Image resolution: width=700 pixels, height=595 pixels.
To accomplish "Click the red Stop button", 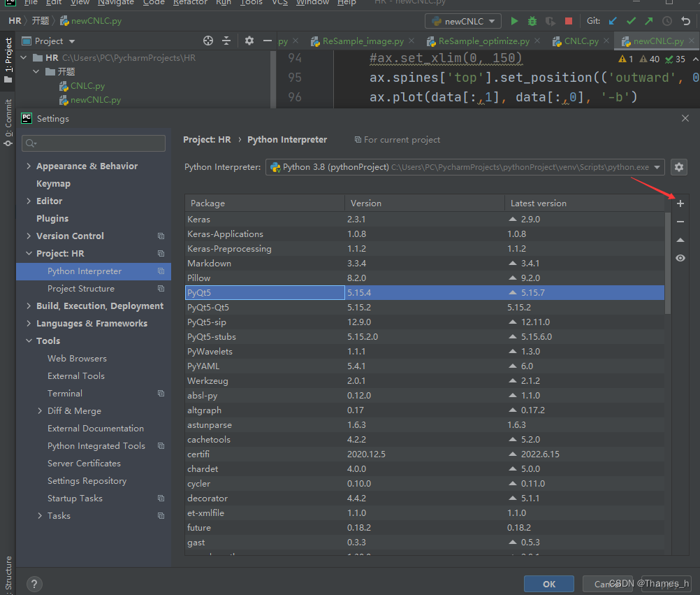I will (x=568, y=21).
